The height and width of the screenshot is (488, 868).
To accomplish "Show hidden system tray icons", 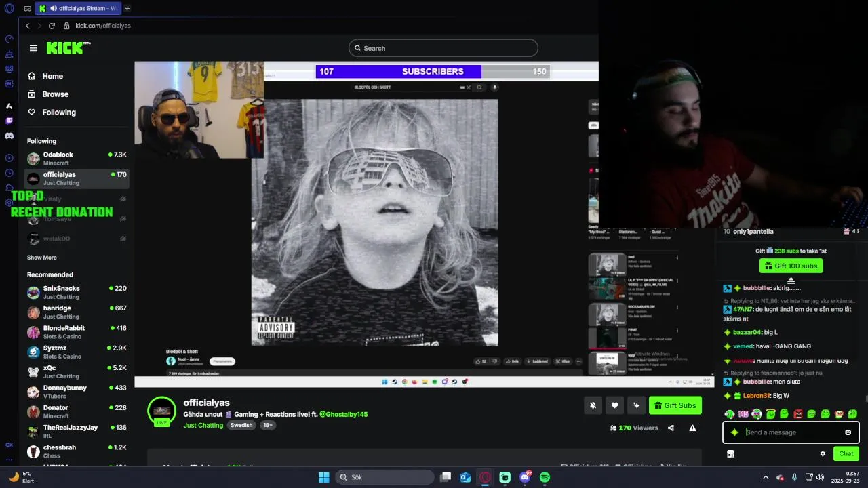I will [766, 477].
